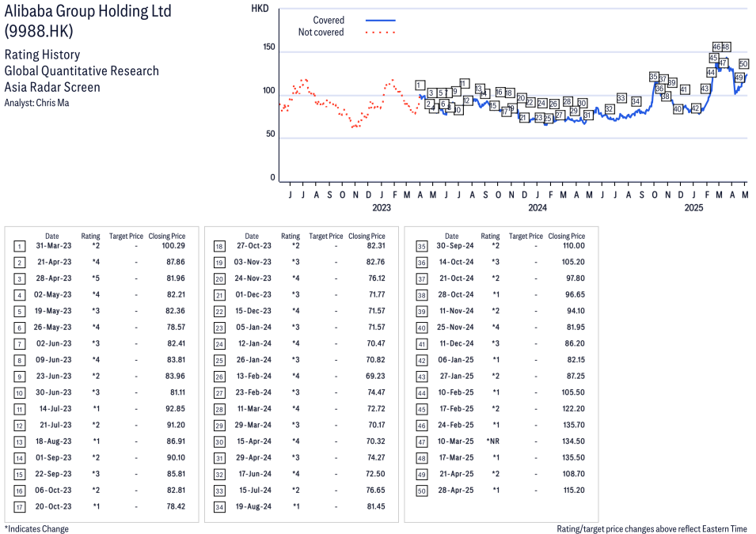Click the date '21-Apr-23' cell
The width and height of the screenshot is (756, 534).
point(55,262)
